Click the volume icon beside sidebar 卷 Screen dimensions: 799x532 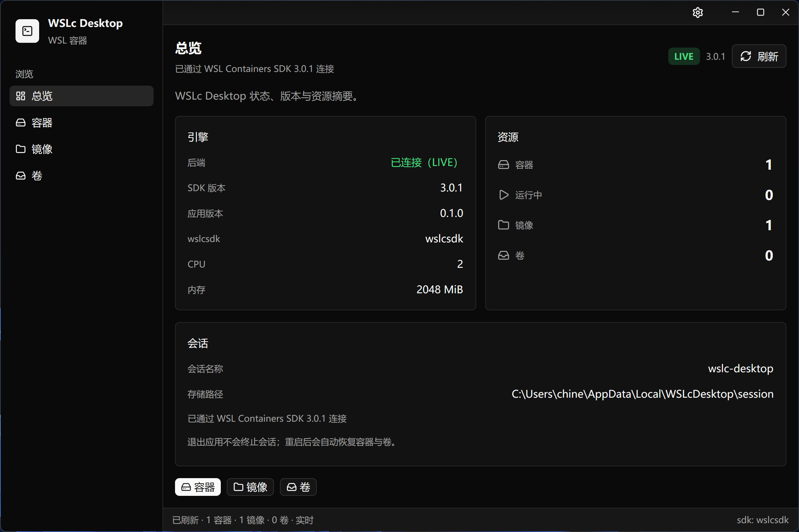[21, 176]
